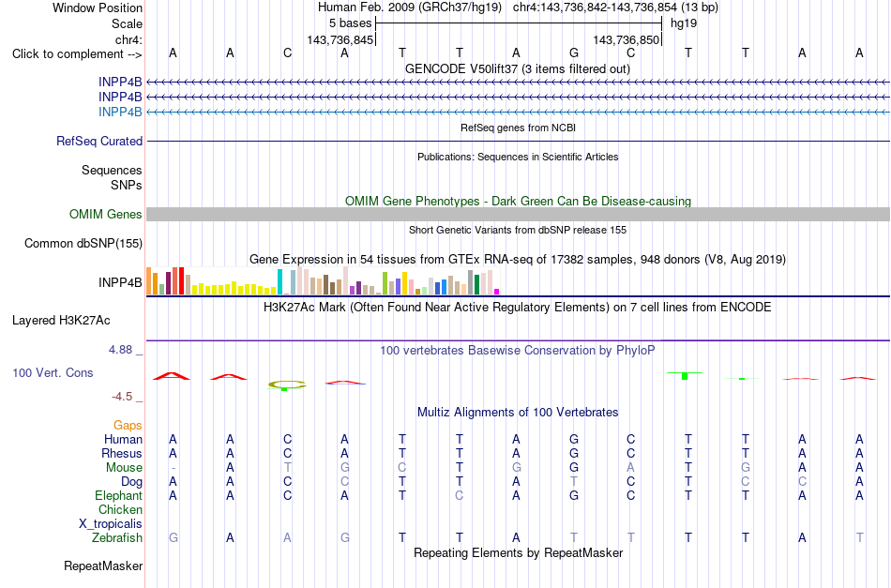Click the Dog species label

coord(131,482)
